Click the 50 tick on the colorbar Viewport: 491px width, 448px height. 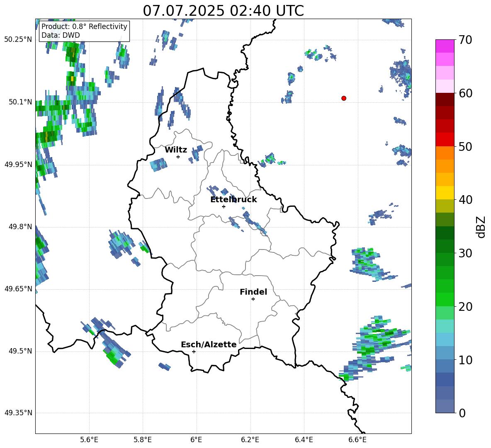(x=465, y=147)
